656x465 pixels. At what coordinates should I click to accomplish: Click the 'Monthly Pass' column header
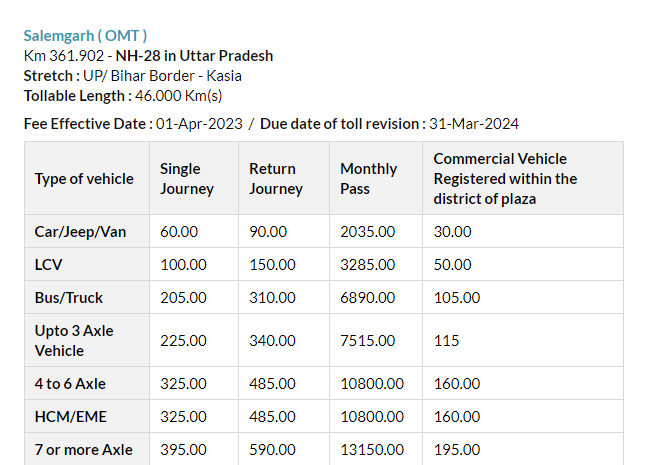[x=368, y=179]
